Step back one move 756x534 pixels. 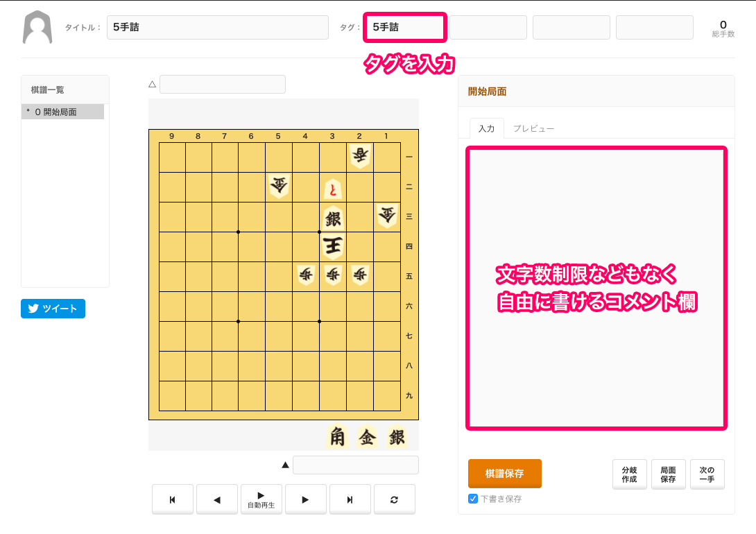coord(216,499)
